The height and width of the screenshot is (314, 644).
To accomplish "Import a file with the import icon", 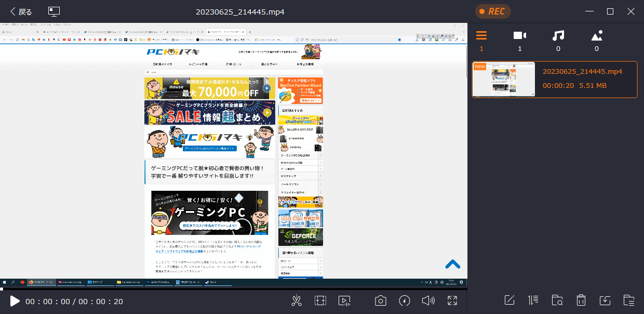I will pyautogui.click(x=605, y=300).
